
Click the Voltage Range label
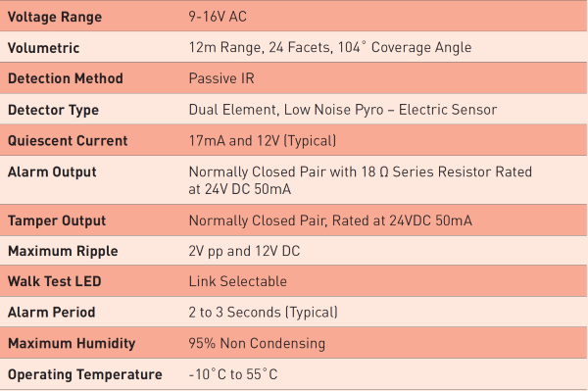coord(55,17)
